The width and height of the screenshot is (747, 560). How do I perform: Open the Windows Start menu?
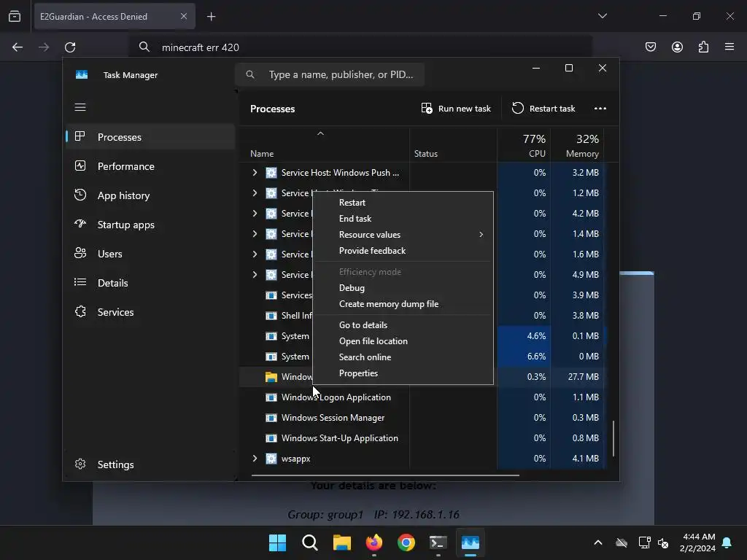pyautogui.click(x=278, y=542)
